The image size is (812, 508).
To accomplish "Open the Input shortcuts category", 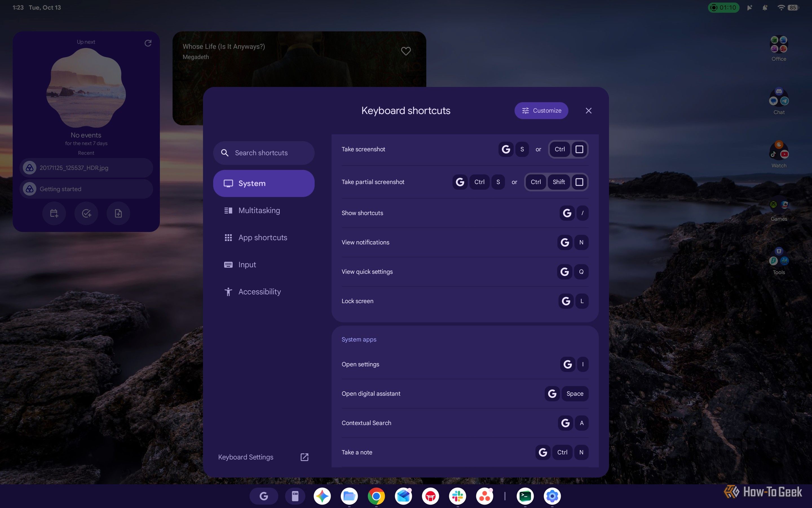I will (x=263, y=265).
